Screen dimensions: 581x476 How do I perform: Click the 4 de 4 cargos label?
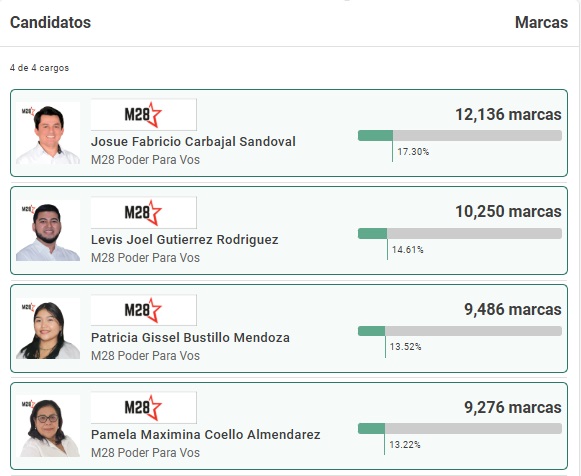point(39,68)
